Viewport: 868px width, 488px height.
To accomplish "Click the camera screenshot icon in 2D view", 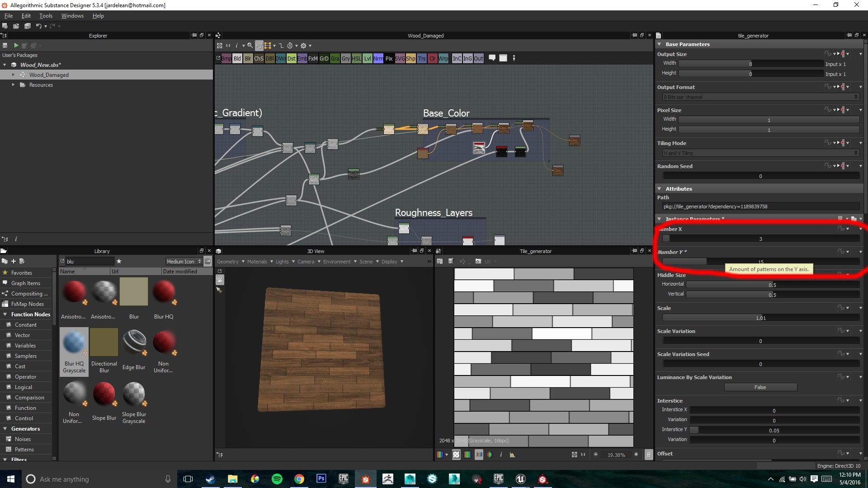I will pos(478,262).
